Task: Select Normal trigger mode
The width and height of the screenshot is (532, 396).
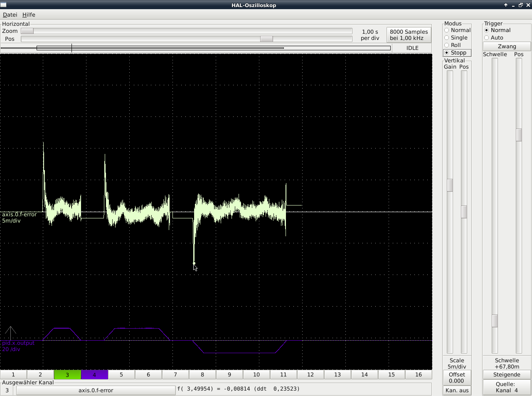Action: click(x=497, y=30)
